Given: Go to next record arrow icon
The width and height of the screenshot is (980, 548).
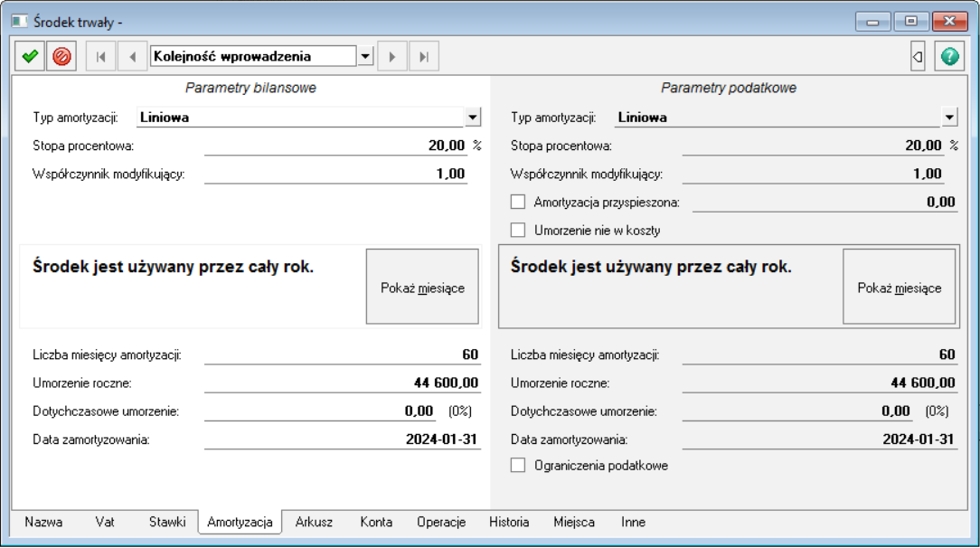Looking at the screenshot, I should click(x=391, y=56).
